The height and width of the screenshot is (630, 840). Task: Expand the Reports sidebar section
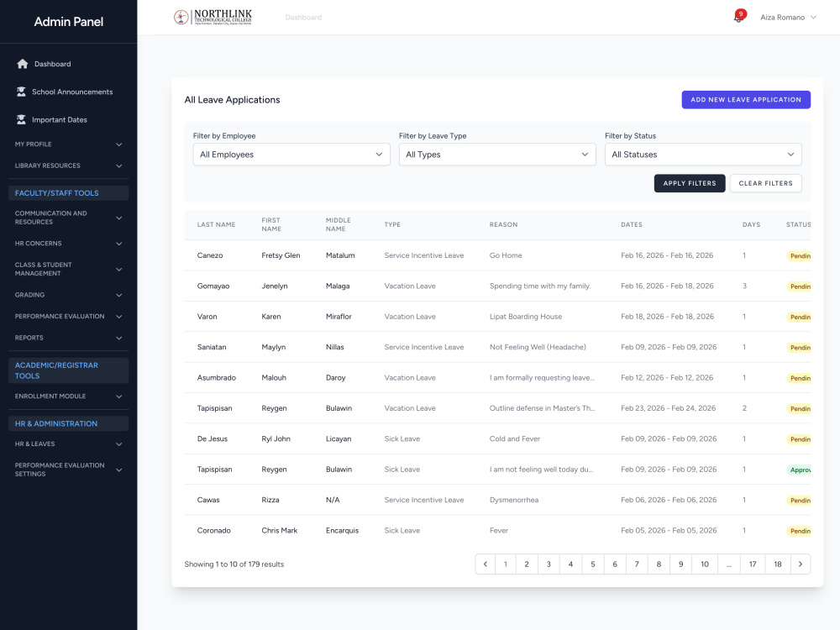pyautogui.click(x=69, y=338)
